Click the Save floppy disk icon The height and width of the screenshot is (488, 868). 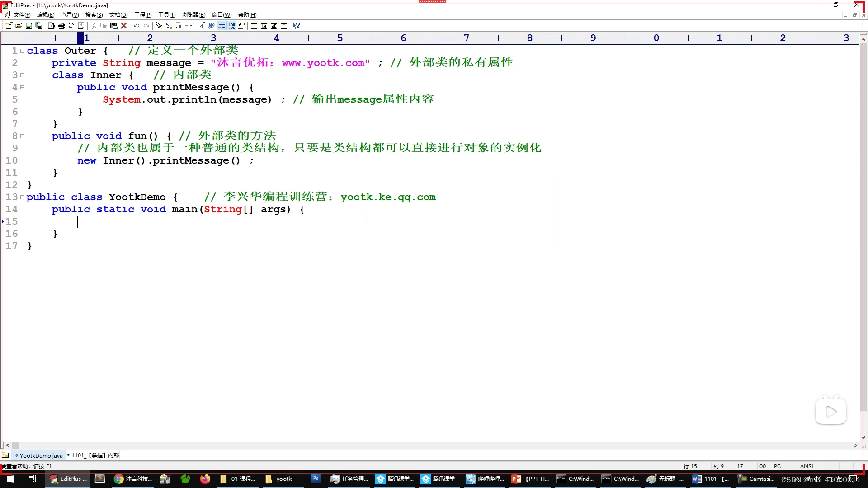pyautogui.click(x=28, y=26)
